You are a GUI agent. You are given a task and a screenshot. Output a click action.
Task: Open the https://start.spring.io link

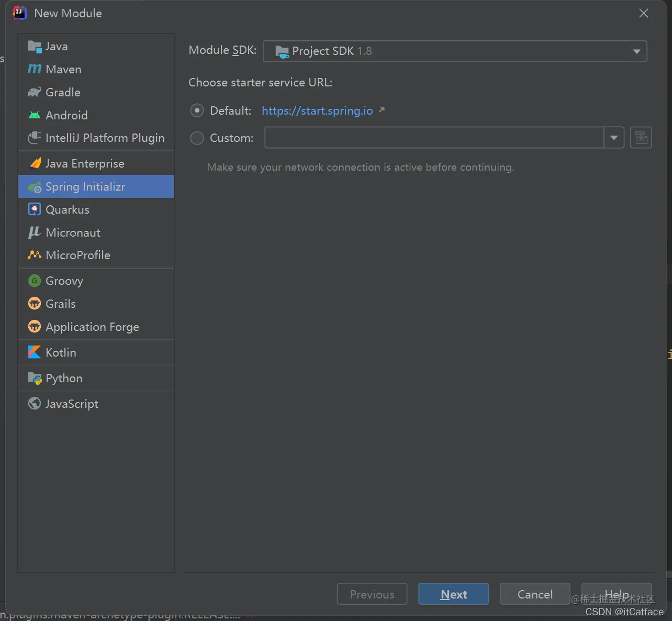[317, 110]
